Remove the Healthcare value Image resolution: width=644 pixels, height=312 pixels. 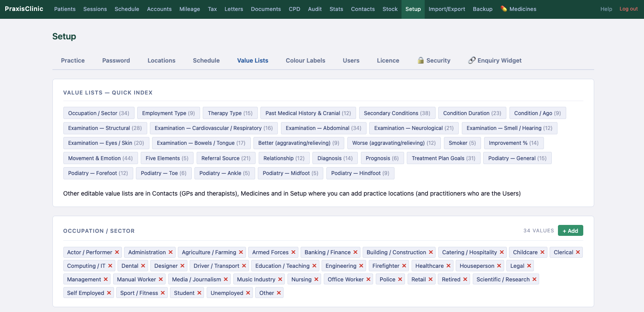coord(448,266)
